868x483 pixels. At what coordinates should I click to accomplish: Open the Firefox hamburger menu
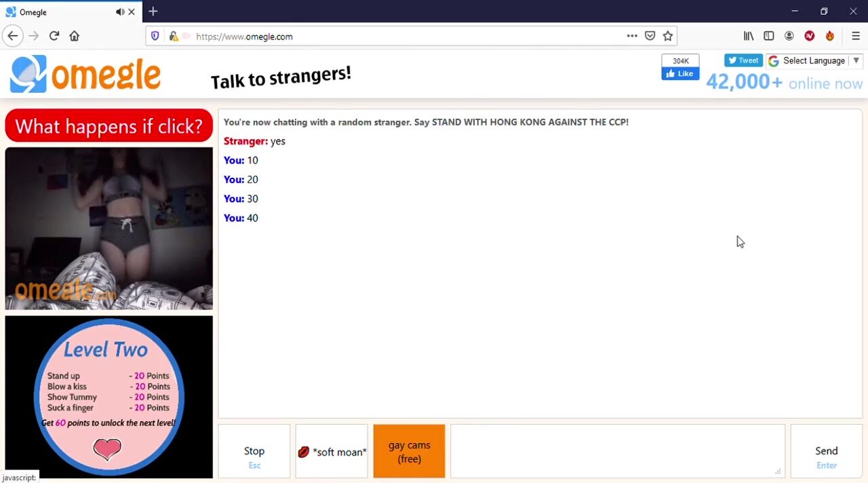[856, 36]
